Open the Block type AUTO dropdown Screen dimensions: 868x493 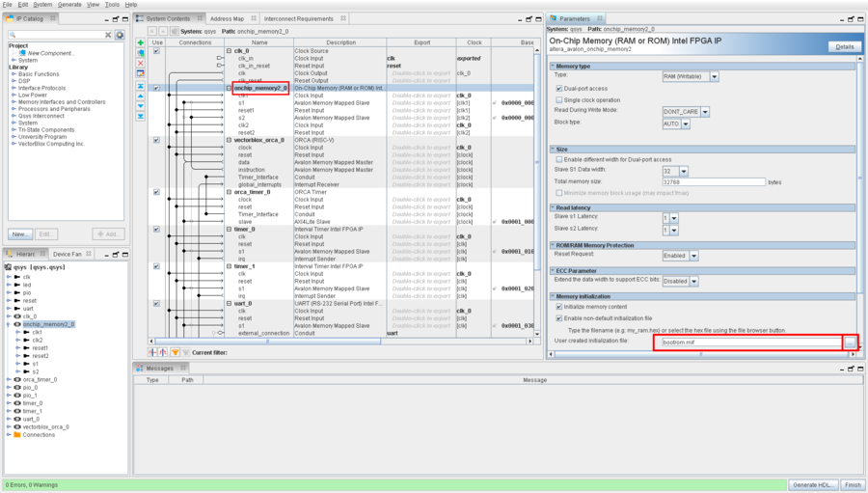(686, 124)
